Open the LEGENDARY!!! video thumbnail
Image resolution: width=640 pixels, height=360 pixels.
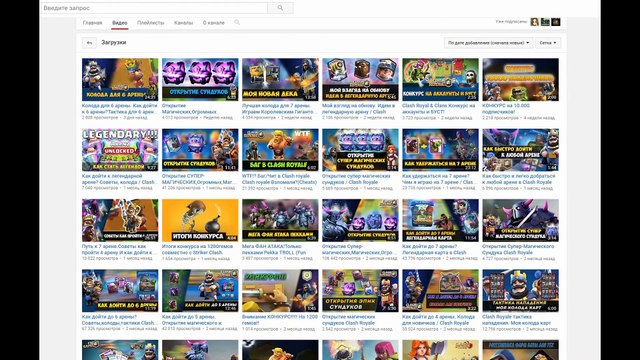pyautogui.click(x=120, y=150)
